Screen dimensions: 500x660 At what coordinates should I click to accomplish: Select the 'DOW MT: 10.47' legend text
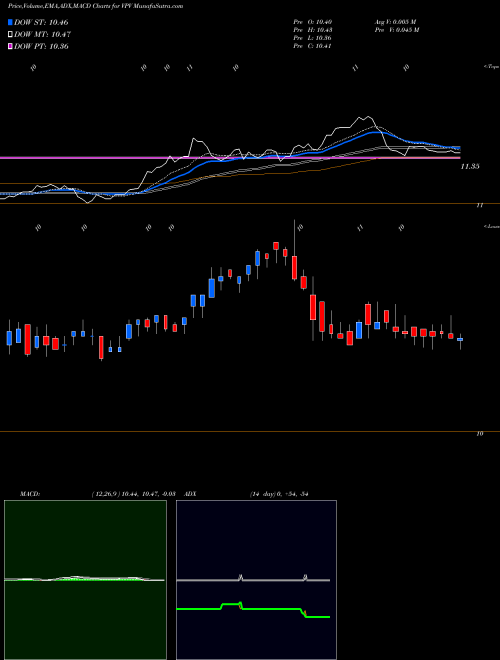pyautogui.click(x=42, y=35)
